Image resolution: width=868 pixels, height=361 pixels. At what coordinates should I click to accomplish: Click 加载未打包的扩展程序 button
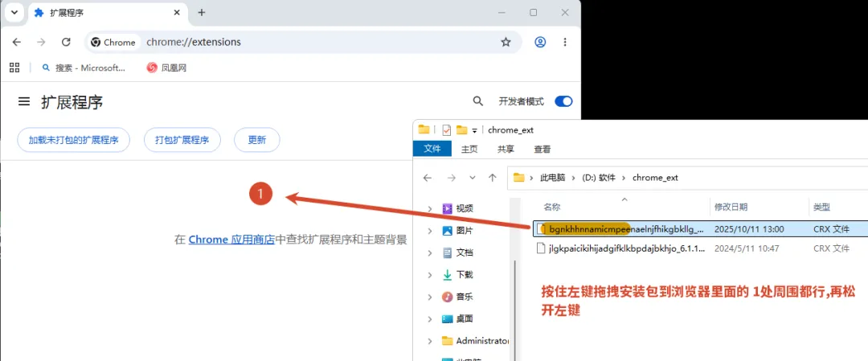point(74,140)
